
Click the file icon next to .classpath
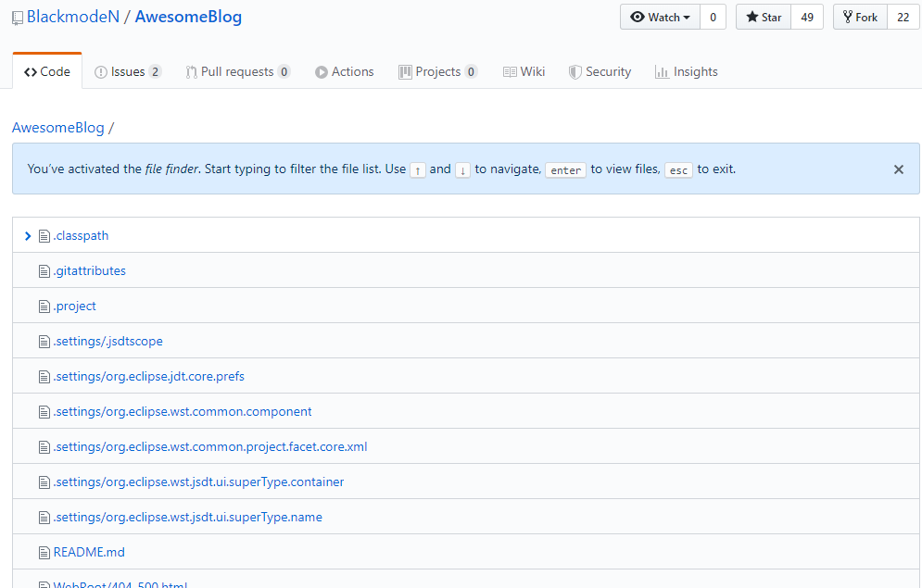tap(44, 236)
